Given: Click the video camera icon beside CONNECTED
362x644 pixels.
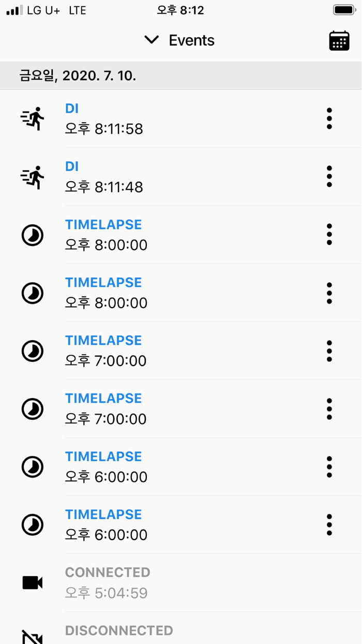Looking at the screenshot, I should click(x=33, y=582).
